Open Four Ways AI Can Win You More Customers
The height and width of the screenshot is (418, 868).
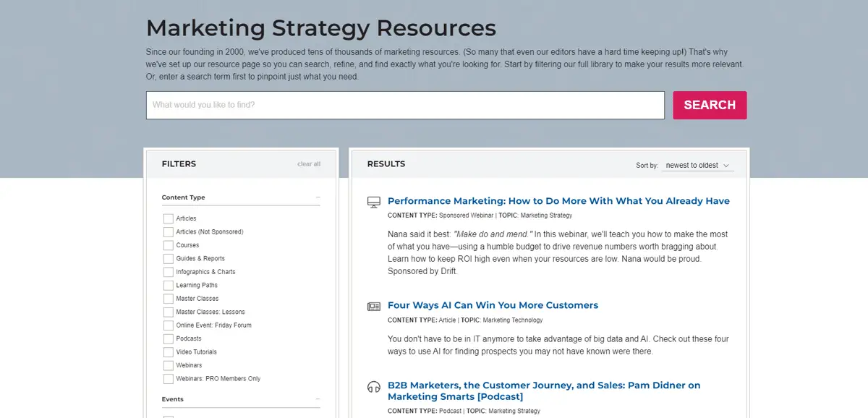pos(493,305)
